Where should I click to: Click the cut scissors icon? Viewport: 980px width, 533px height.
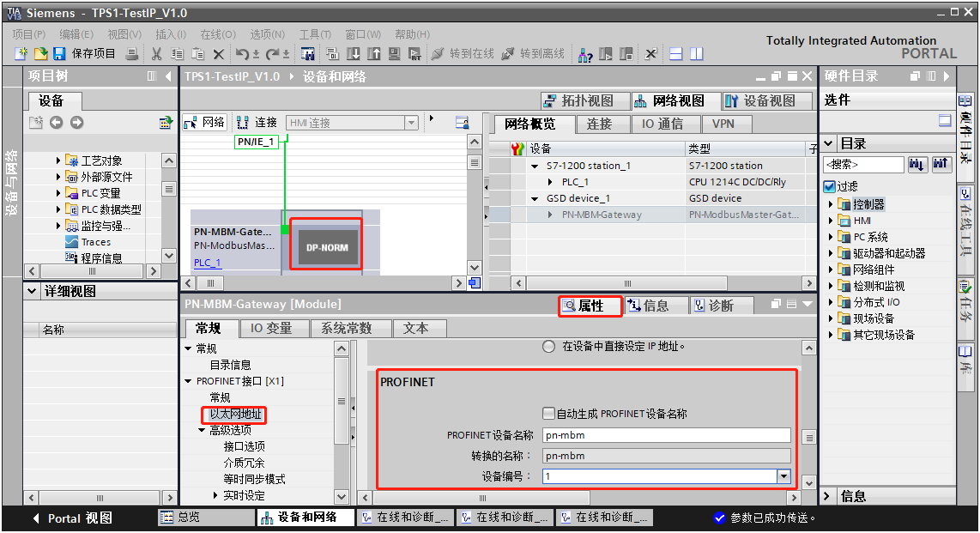(x=156, y=54)
